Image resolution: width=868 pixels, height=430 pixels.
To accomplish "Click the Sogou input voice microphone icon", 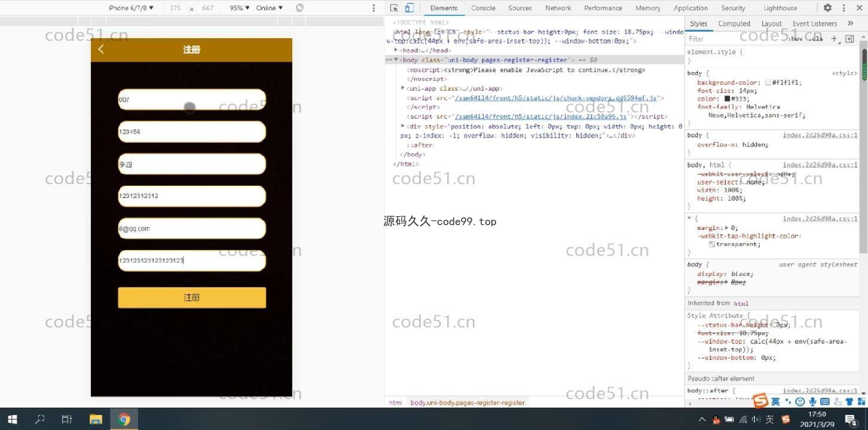I will pos(813,401).
